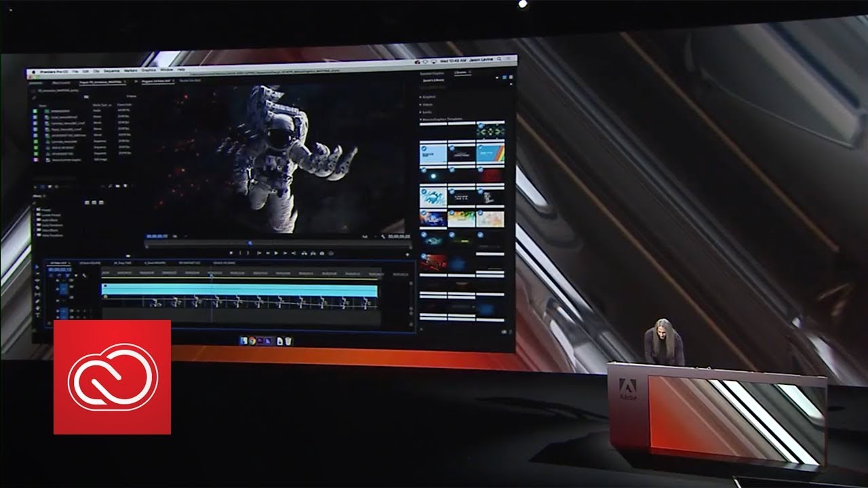Click Spotlight search icon in menu bar

(499, 59)
